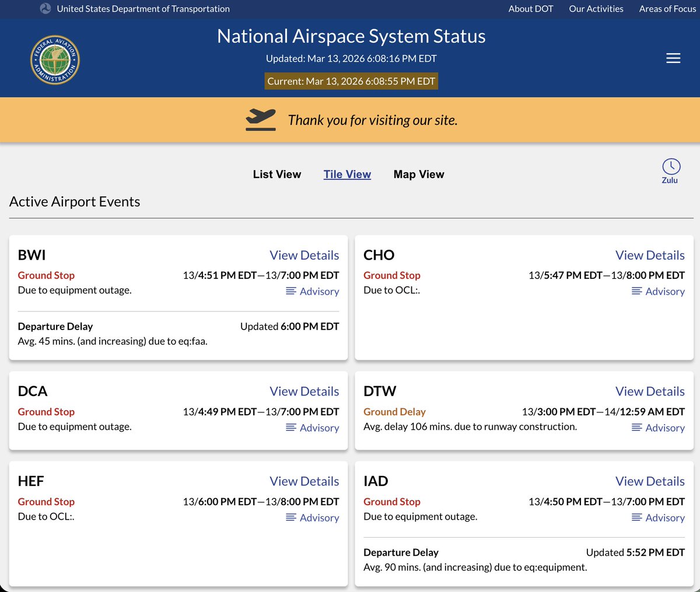Click 'Avg. 45 mins.' BWI delay text
This screenshot has width=700, height=592.
[113, 341]
